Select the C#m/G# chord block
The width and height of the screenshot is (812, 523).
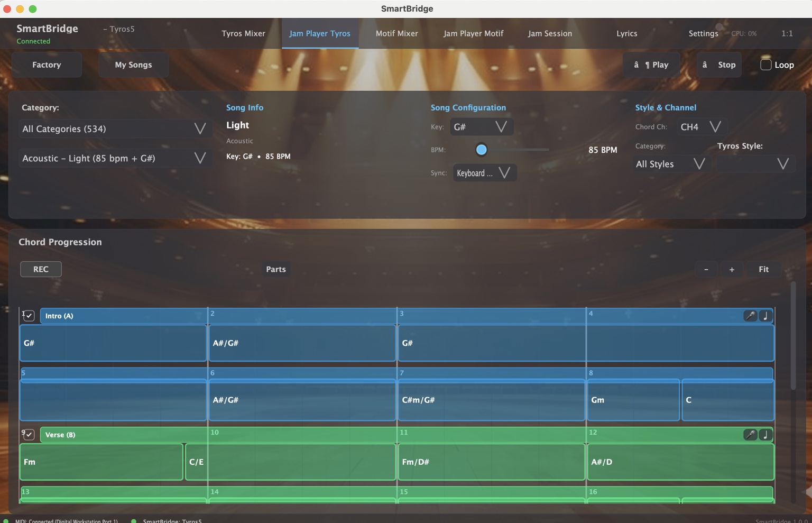coord(491,400)
